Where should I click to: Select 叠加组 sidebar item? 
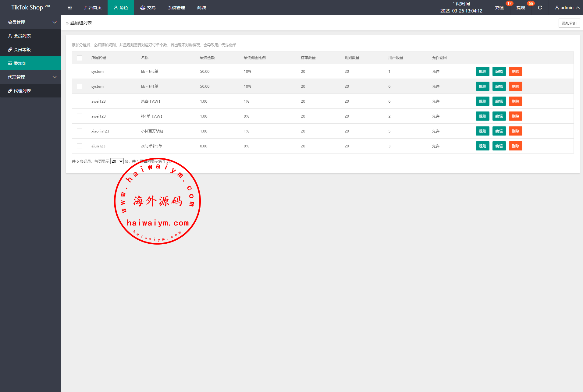pos(20,63)
